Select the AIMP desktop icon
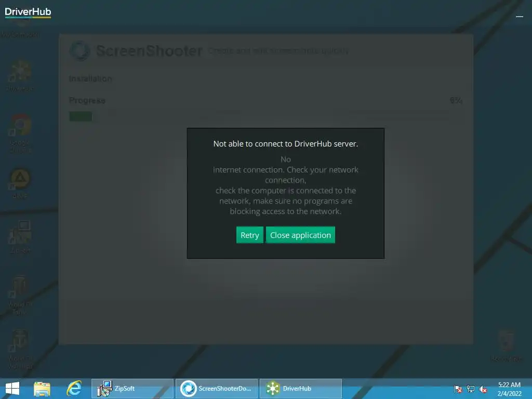532x399 pixels. (20, 183)
